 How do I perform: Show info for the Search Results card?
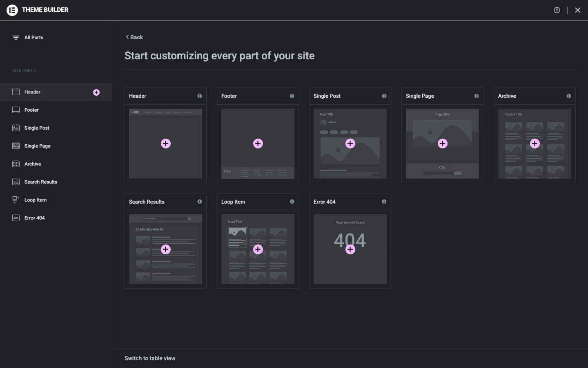pyautogui.click(x=200, y=202)
